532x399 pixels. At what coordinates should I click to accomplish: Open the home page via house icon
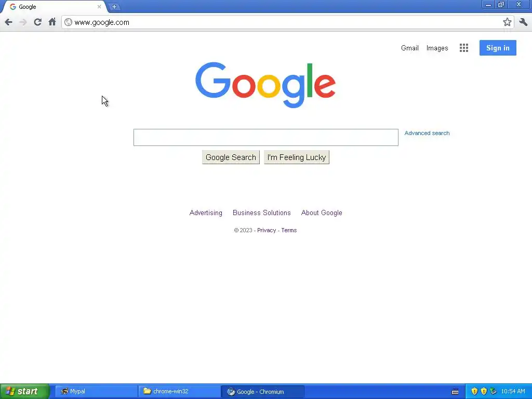tap(52, 22)
